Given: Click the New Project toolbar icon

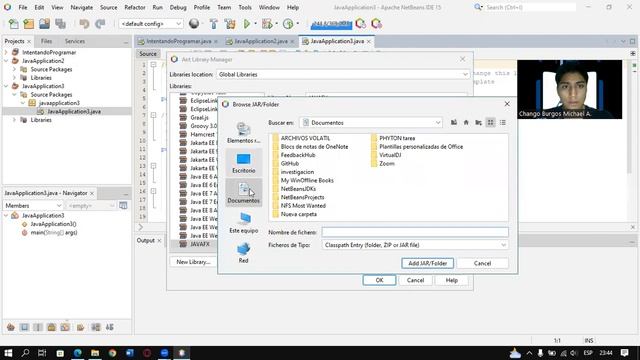Looking at the screenshot, I should pos(29,24).
